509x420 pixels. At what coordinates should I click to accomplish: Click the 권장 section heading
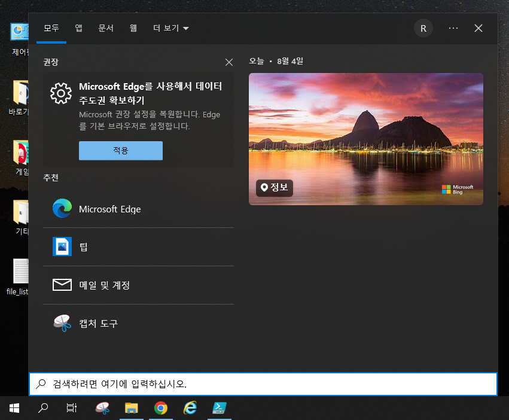[x=51, y=62]
